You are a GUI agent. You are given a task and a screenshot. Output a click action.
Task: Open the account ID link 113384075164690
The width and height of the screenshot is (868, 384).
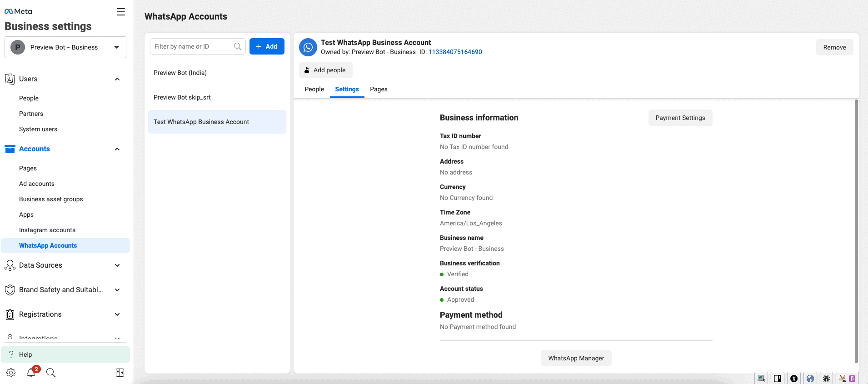pyautogui.click(x=455, y=52)
